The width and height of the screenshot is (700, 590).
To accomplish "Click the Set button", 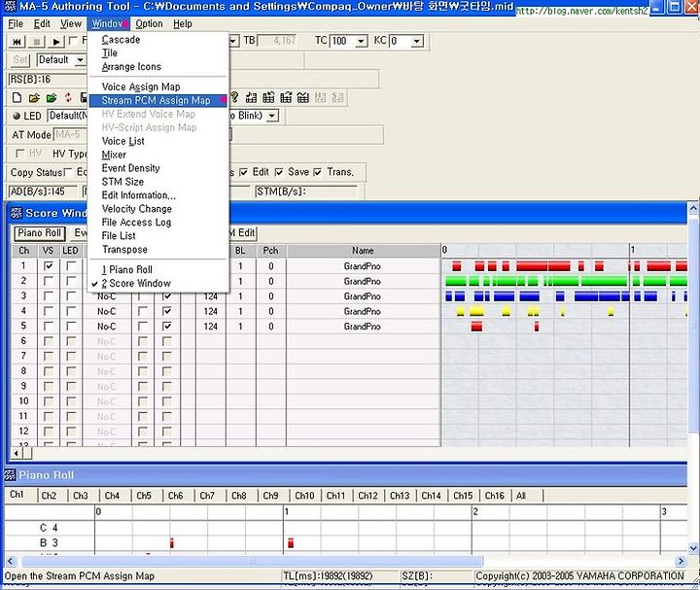I will click(19, 60).
